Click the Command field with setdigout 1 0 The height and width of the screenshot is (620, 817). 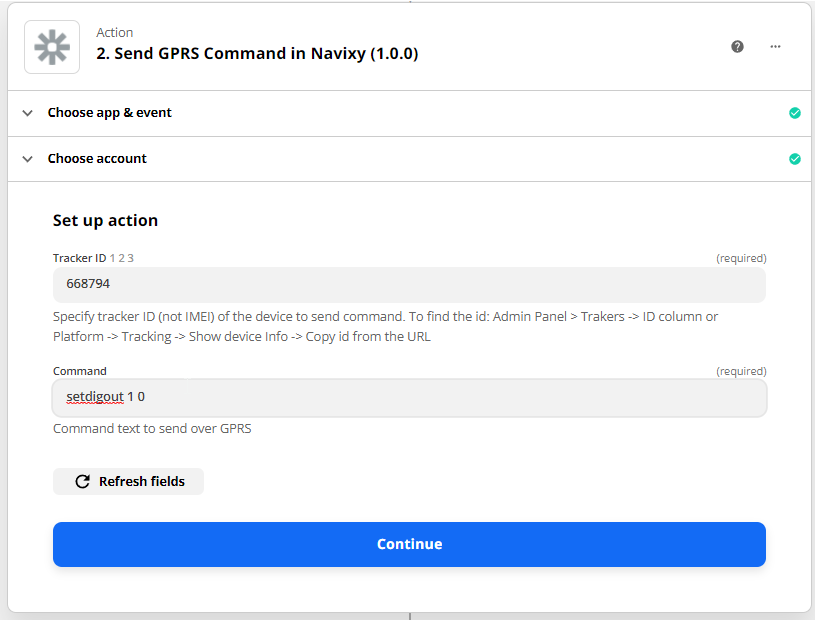(409, 398)
